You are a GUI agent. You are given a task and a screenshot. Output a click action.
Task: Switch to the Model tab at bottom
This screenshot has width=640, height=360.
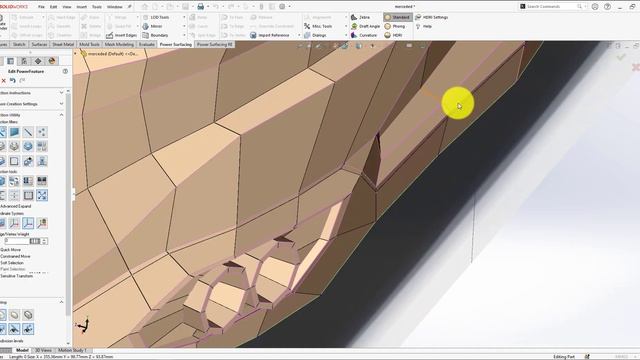(x=22, y=350)
